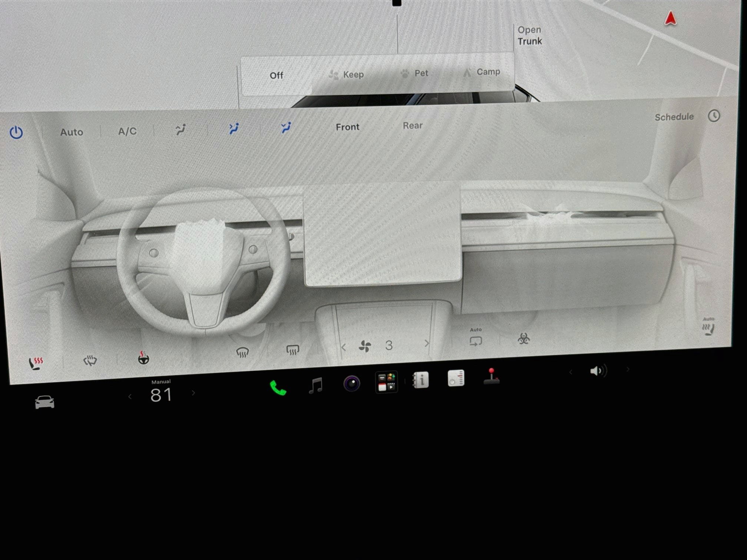Viewport: 747px width, 560px height.
Task: Toggle the third blue airflow vent icon
Action: pyautogui.click(x=286, y=127)
